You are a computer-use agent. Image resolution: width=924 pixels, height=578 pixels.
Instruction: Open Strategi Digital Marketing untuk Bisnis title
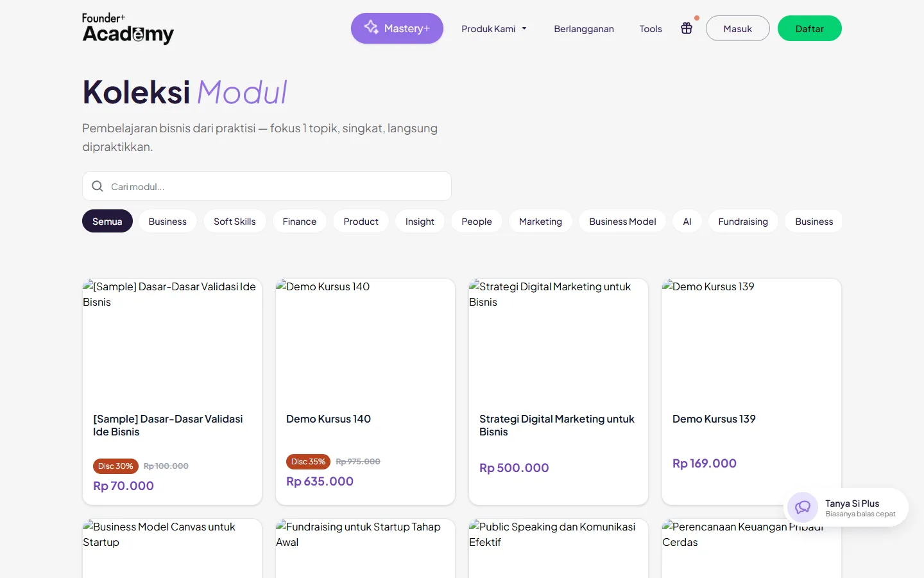pos(557,425)
